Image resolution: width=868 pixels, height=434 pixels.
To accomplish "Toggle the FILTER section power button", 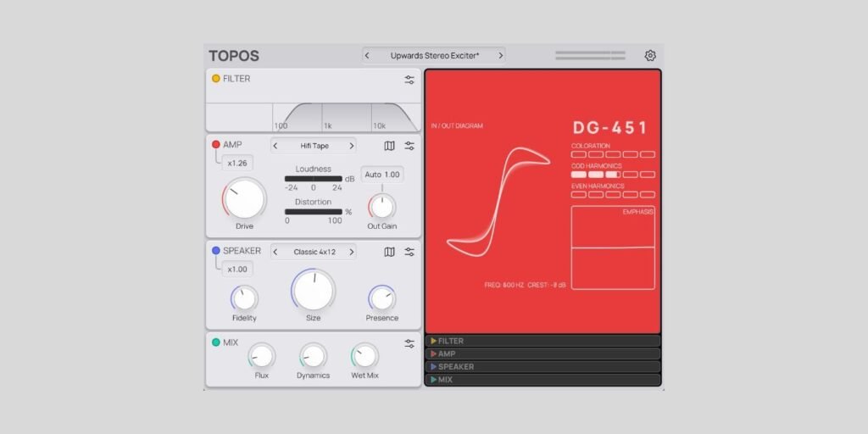I will point(216,79).
